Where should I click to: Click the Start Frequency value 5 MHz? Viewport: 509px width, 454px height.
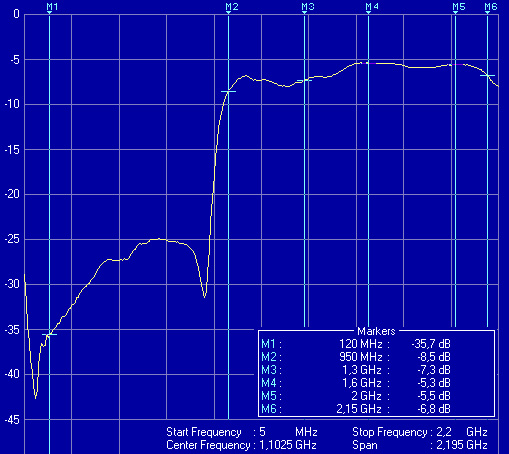coord(288,432)
